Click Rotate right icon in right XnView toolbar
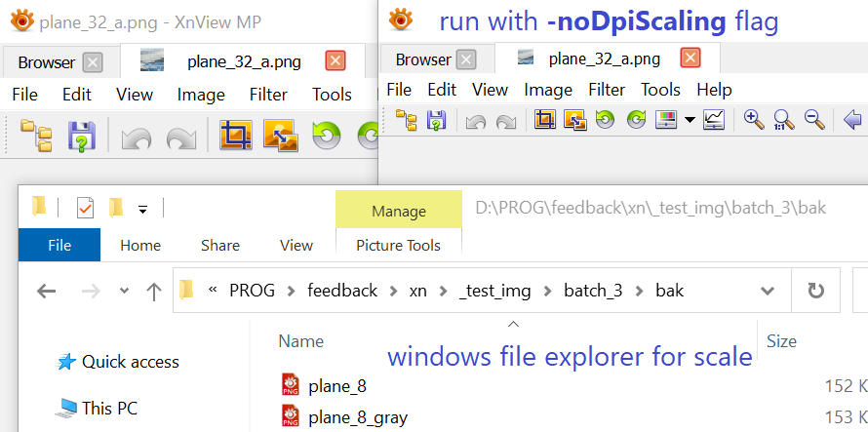868x432 pixels. (636, 119)
